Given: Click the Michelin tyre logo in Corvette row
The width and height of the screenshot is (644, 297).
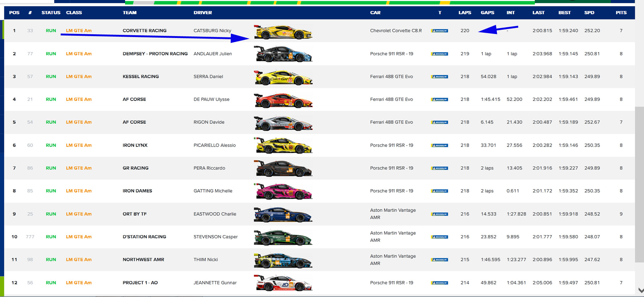Looking at the screenshot, I should click(439, 31).
